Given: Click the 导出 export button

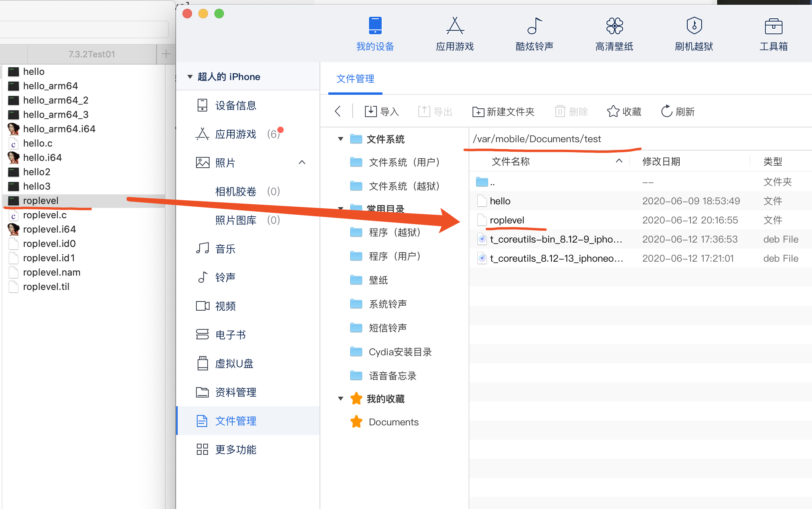Looking at the screenshot, I should coord(435,112).
